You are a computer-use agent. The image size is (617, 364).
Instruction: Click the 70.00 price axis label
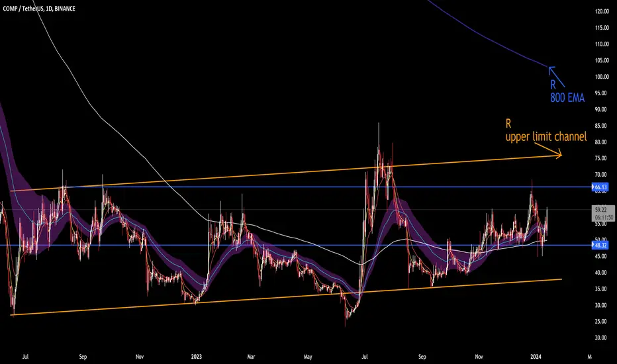[601, 175]
